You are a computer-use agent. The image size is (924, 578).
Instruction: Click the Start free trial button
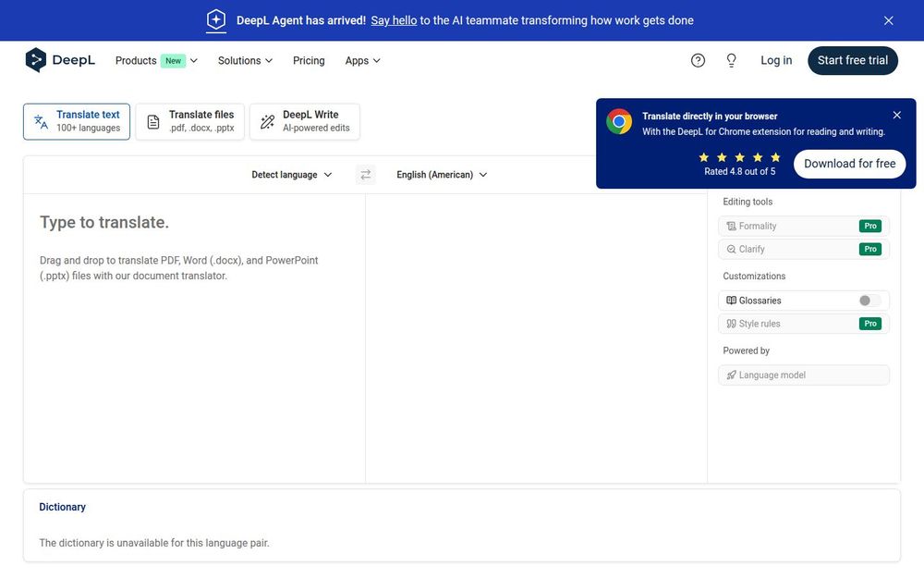point(853,60)
